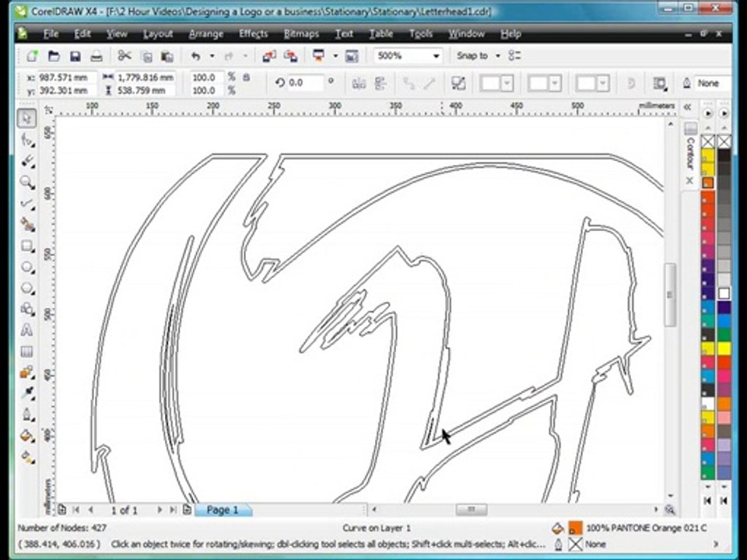Viewport: 747px width, 560px height.
Task: Select the Crop tool
Action: coord(27,161)
